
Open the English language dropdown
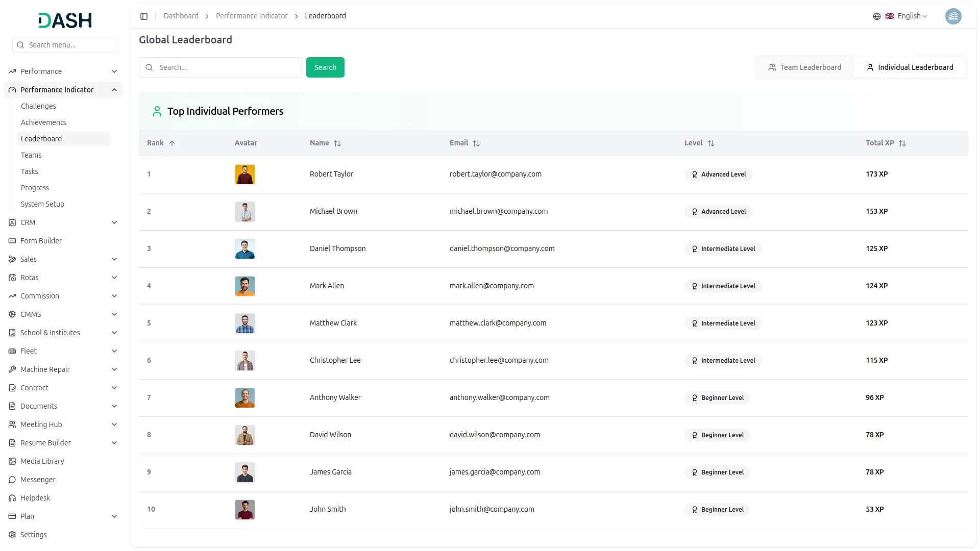(x=906, y=16)
